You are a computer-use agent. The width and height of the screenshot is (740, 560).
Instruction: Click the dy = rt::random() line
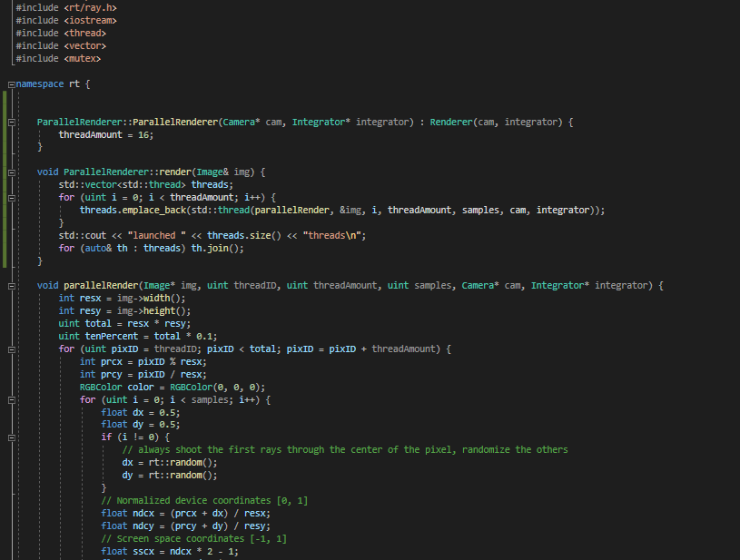tap(170, 476)
